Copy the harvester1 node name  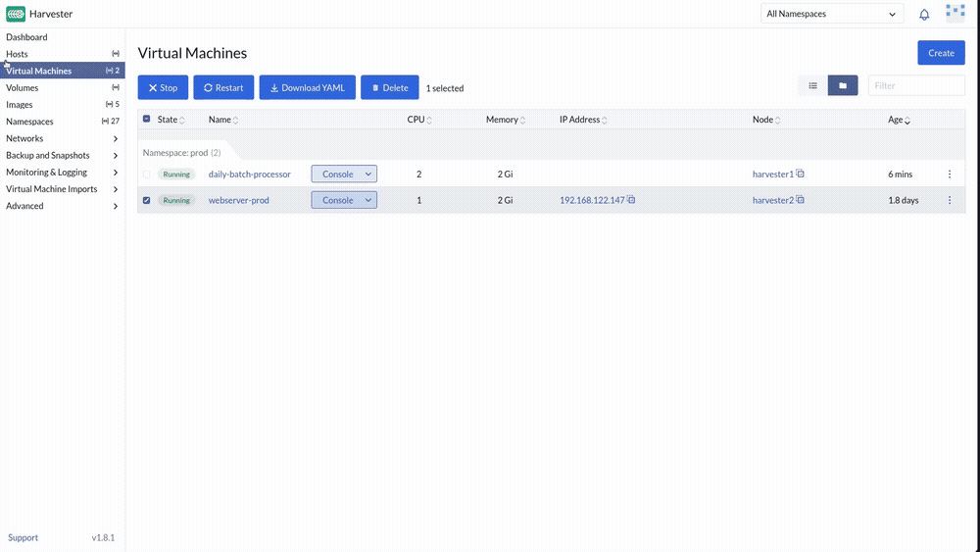point(800,174)
